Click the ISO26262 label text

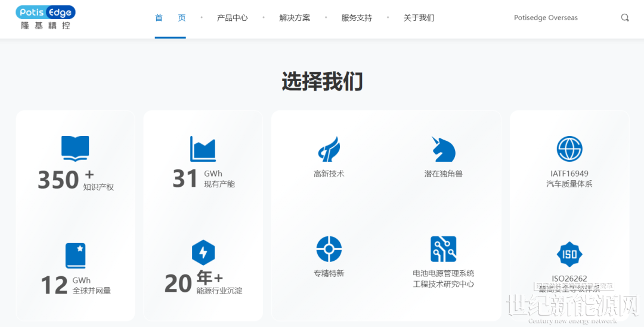(x=569, y=279)
